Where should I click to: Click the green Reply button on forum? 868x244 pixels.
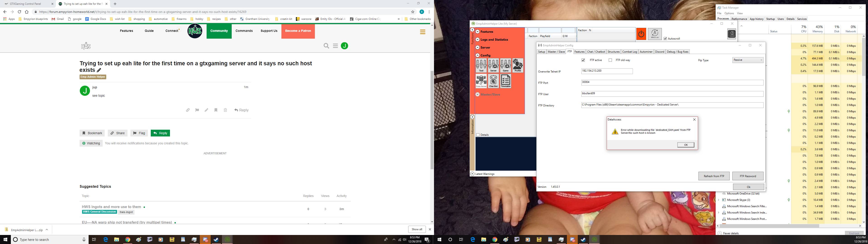tap(160, 133)
